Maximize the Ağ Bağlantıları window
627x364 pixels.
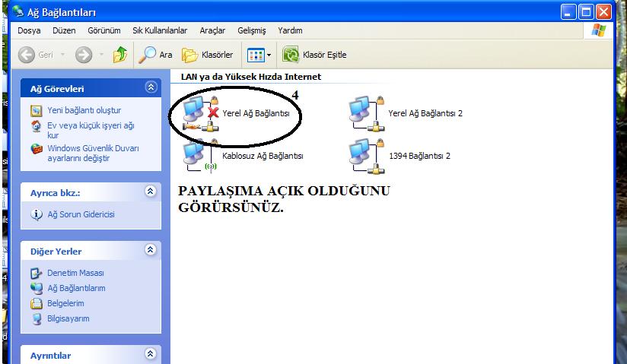(x=586, y=12)
